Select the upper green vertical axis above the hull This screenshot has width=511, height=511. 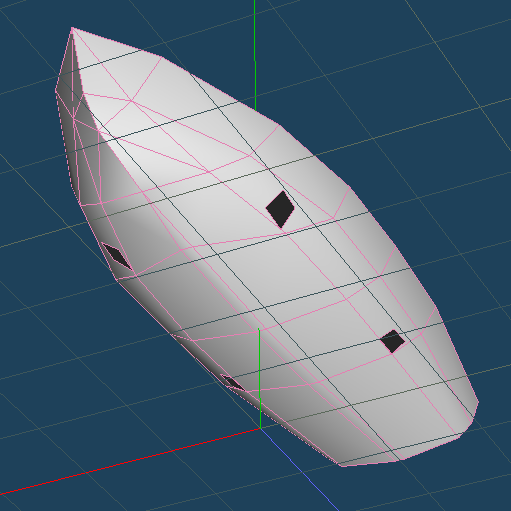(x=255, y=55)
